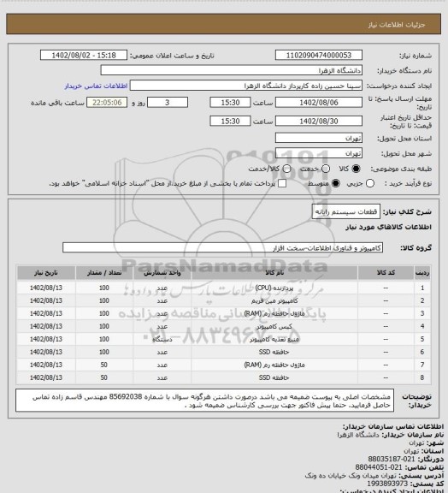The height and width of the screenshot is (493, 448).
Task: Click the goods group field کامپیوتر و فناوری اطلاعات
Action: click(x=223, y=247)
